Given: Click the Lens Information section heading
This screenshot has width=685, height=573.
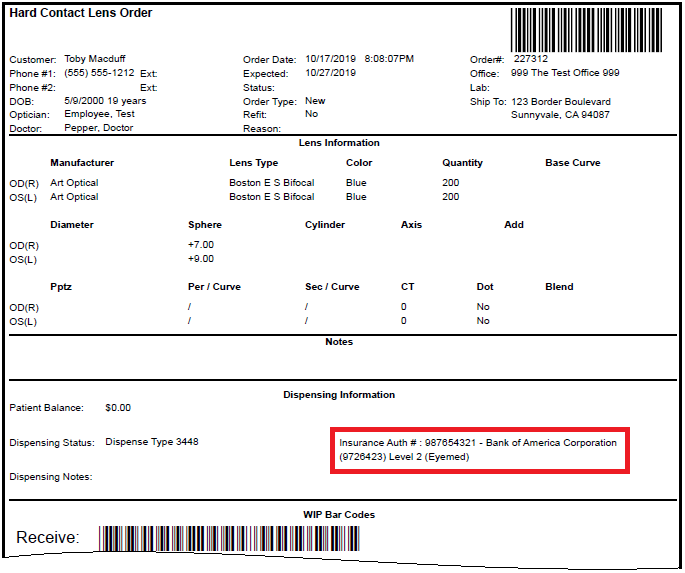Looking at the screenshot, I should click(339, 142).
